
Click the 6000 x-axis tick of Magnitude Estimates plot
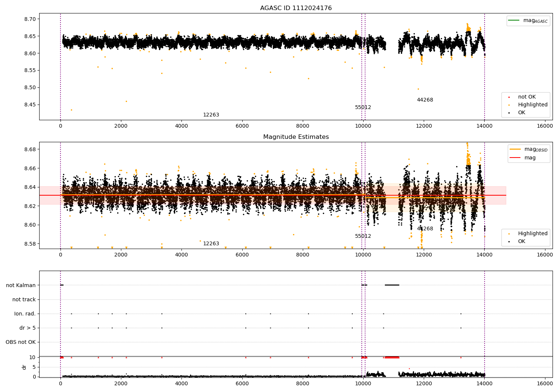coord(242,255)
